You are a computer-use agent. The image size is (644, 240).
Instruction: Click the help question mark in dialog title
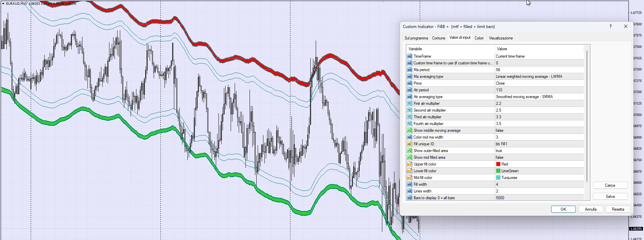click(610, 27)
